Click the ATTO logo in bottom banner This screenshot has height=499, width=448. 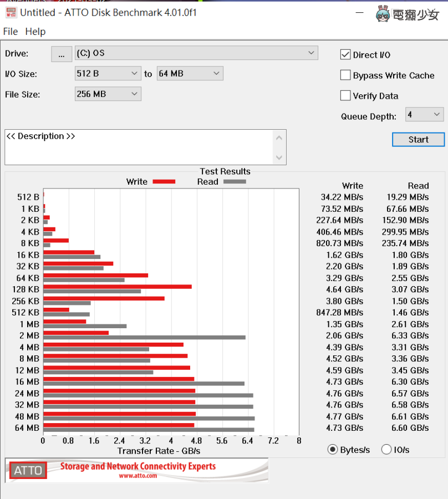28,470
